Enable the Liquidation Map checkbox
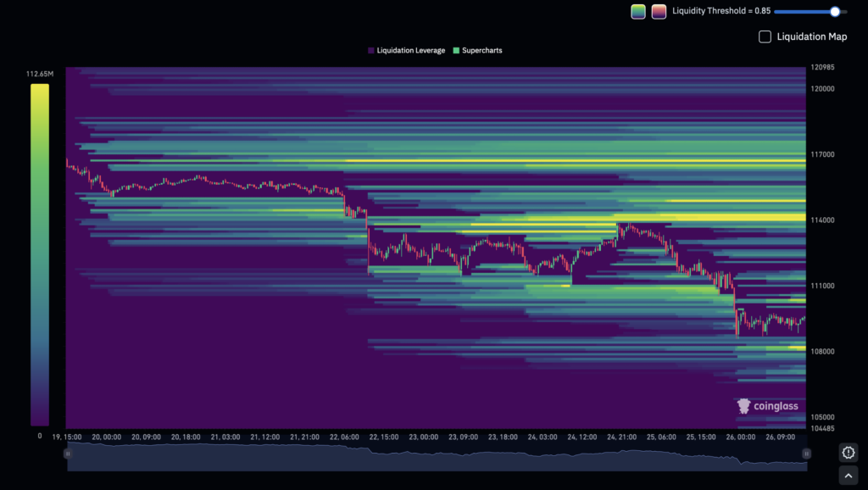The image size is (868, 490). click(x=765, y=36)
